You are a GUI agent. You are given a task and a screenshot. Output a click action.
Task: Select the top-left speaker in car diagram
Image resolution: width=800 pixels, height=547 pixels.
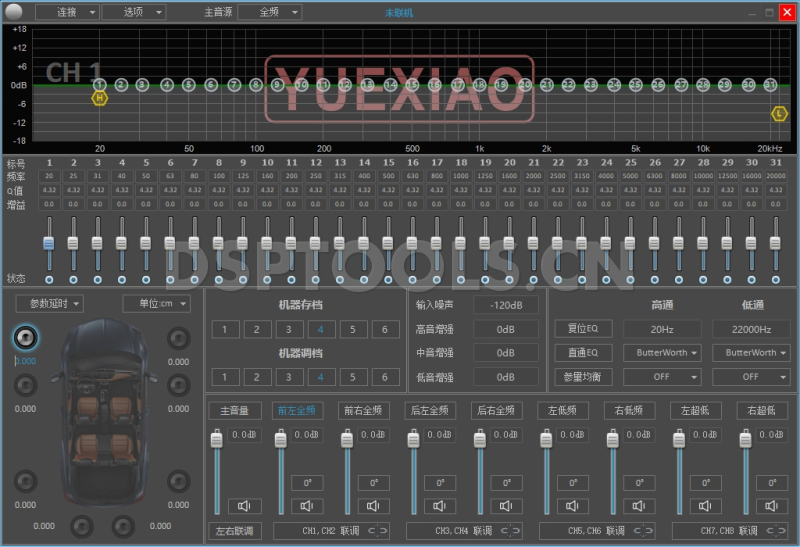tap(24, 339)
